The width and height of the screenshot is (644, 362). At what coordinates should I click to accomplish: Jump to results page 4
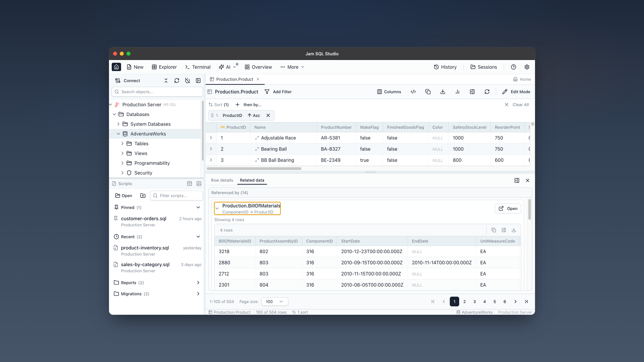coord(484,301)
